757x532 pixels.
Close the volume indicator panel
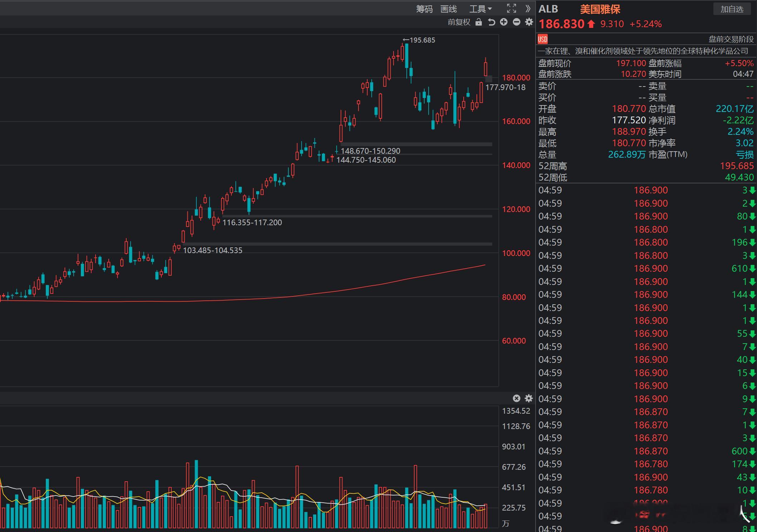click(516, 398)
